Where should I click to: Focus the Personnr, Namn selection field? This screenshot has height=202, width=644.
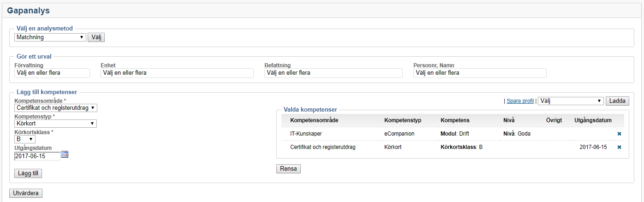pyautogui.click(x=480, y=73)
